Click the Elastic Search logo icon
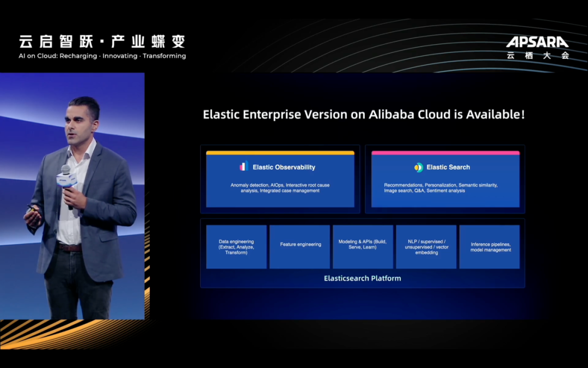588x368 pixels. 419,167
